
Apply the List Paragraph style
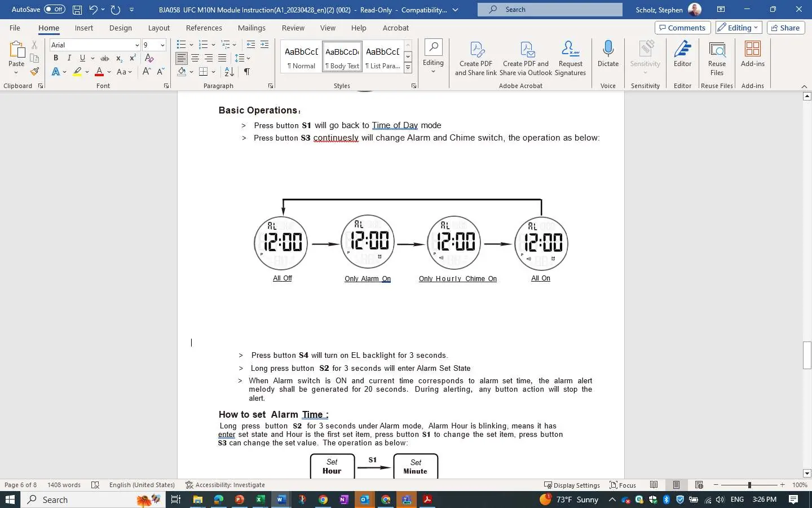point(383,56)
